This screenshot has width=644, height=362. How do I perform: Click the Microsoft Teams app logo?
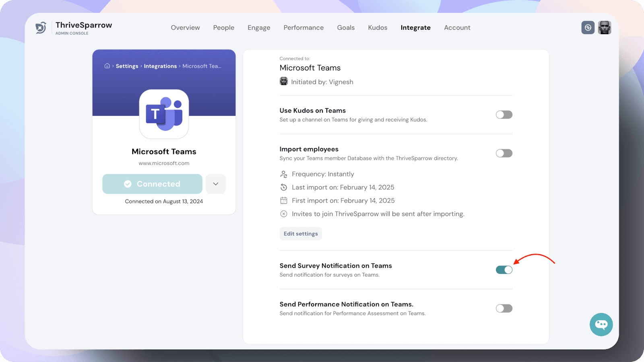point(164,114)
